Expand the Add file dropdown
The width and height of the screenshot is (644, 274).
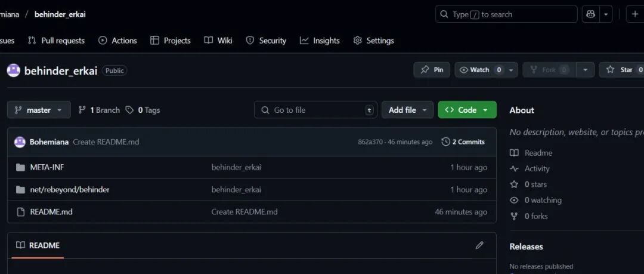pos(407,110)
